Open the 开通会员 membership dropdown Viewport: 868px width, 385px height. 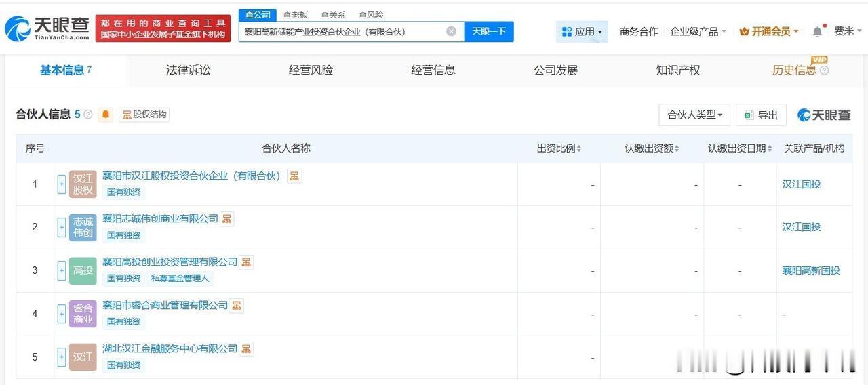[x=769, y=31]
